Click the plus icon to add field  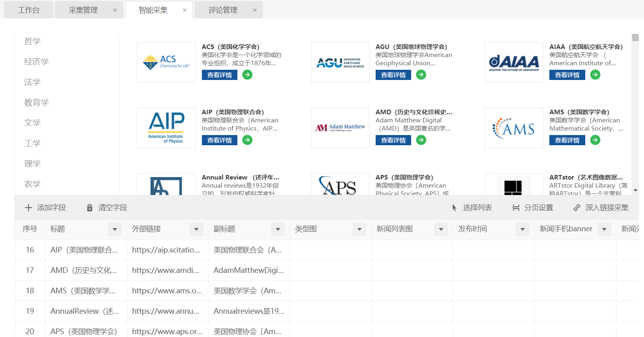(29, 208)
